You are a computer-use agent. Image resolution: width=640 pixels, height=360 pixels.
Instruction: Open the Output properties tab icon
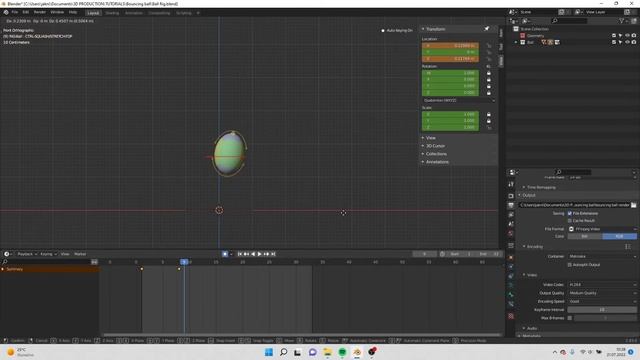511,205
